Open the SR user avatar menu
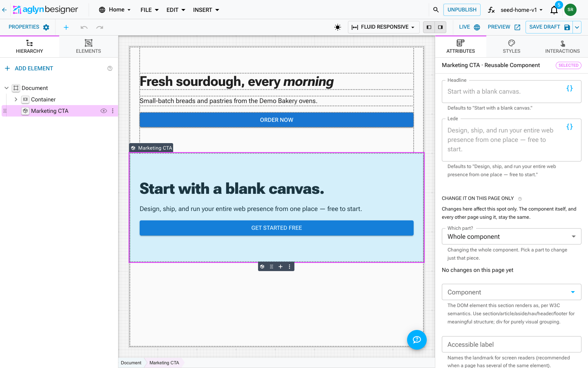Image resolution: width=588 pixels, height=368 pixels. (570, 10)
